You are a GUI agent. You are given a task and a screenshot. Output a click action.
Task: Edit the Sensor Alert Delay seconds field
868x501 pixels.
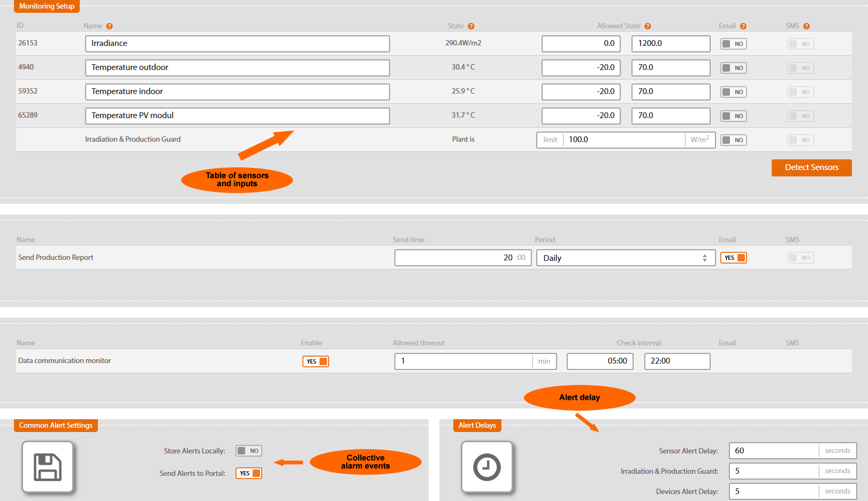tap(773, 451)
